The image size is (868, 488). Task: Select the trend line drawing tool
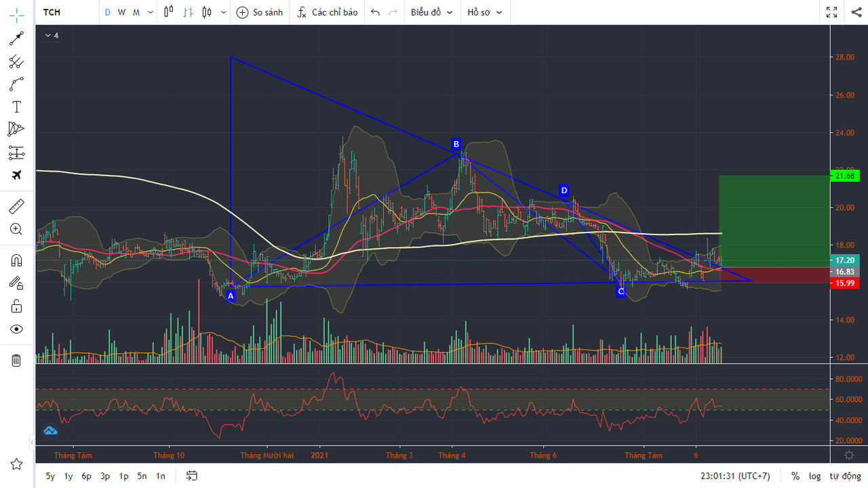(16, 39)
